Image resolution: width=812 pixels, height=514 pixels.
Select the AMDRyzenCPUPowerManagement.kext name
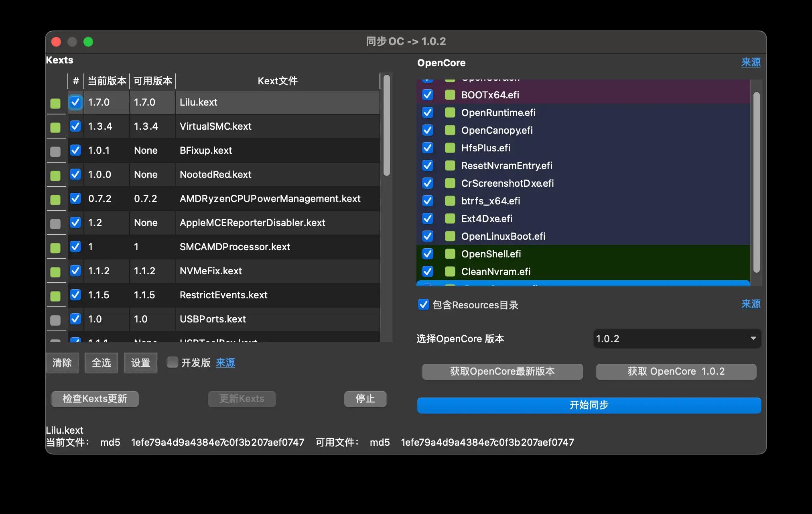pyautogui.click(x=270, y=198)
